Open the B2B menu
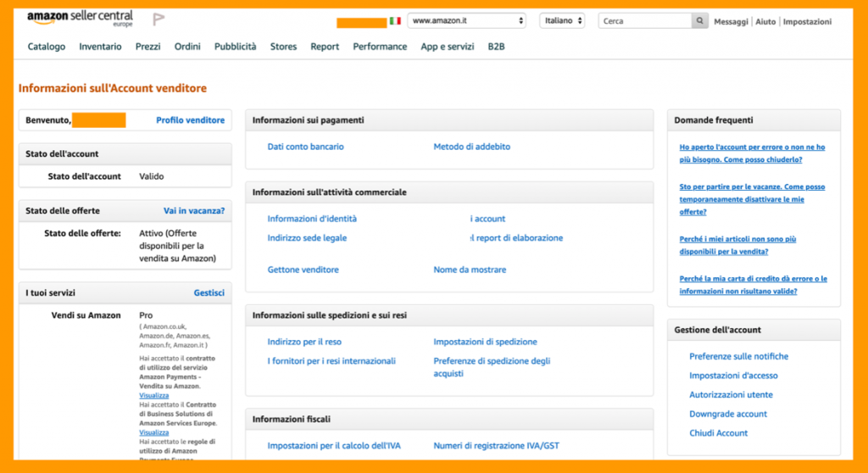The width and height of the screenshot is (868, 473). coord(496,47)
